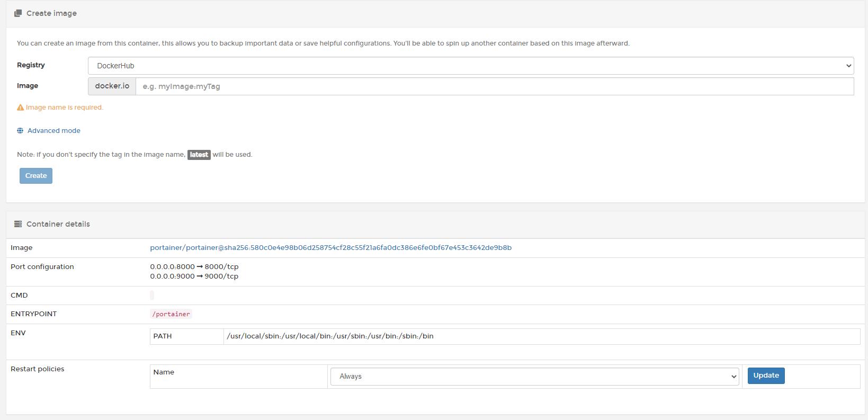Click the docker.io registry prefix
The height and width of the screenshot is (420, 868).
[x=112, y=86]
